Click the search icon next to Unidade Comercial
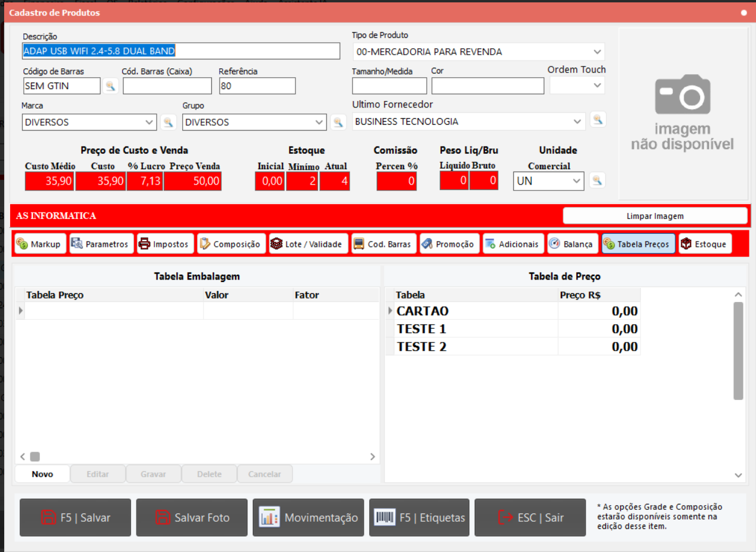 tap(598, 180)
